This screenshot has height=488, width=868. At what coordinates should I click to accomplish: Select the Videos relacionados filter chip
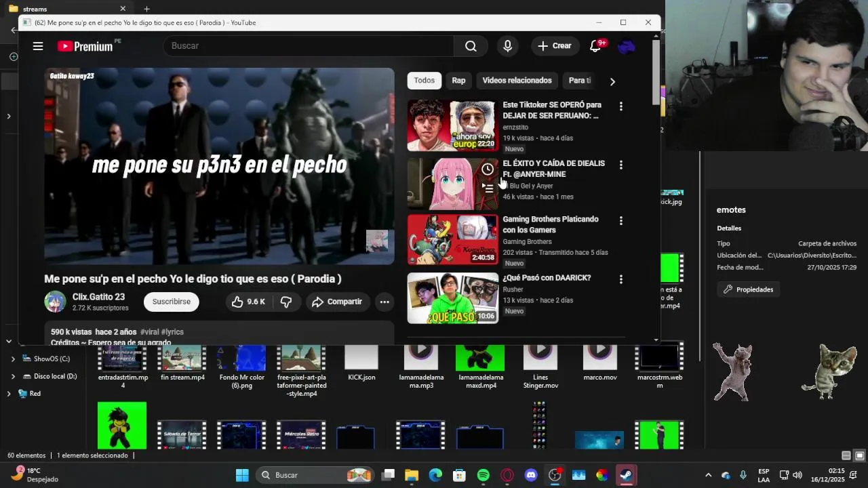[517, 81]
